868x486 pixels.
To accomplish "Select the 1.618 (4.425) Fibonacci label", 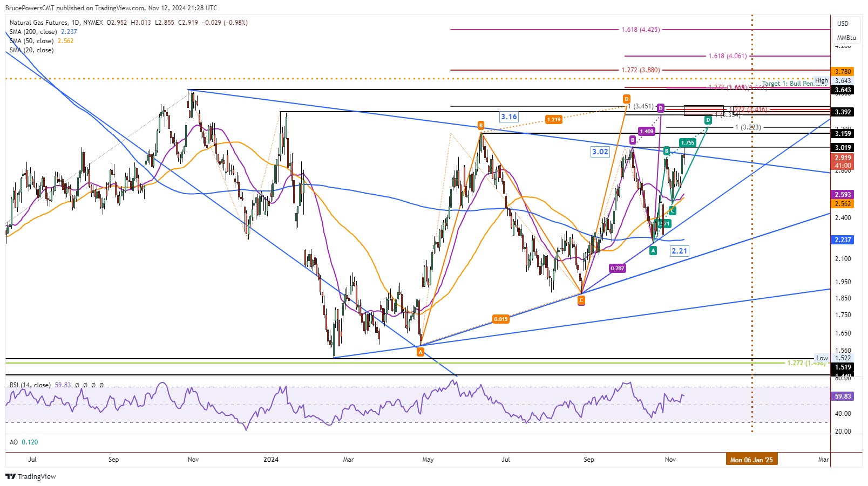I will click(x=640, y=30).
